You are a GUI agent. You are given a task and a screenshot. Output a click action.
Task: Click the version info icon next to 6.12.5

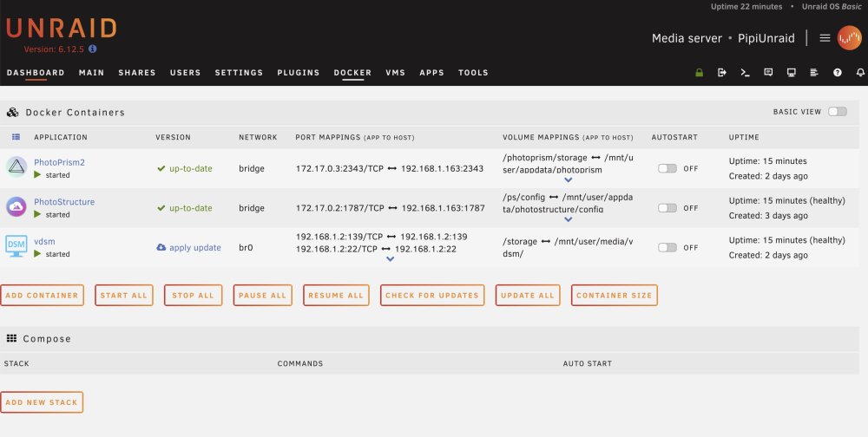(93, 49)
